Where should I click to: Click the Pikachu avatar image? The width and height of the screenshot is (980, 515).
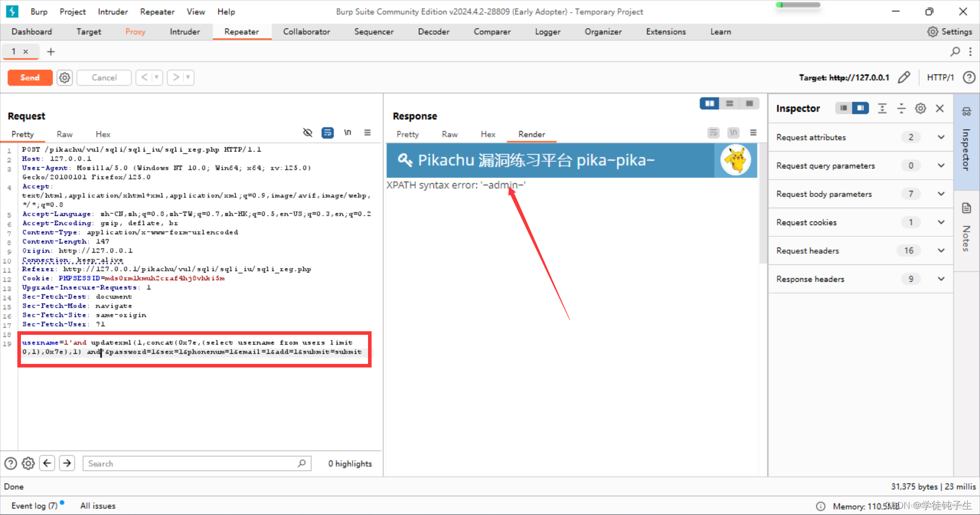(736, 160)
